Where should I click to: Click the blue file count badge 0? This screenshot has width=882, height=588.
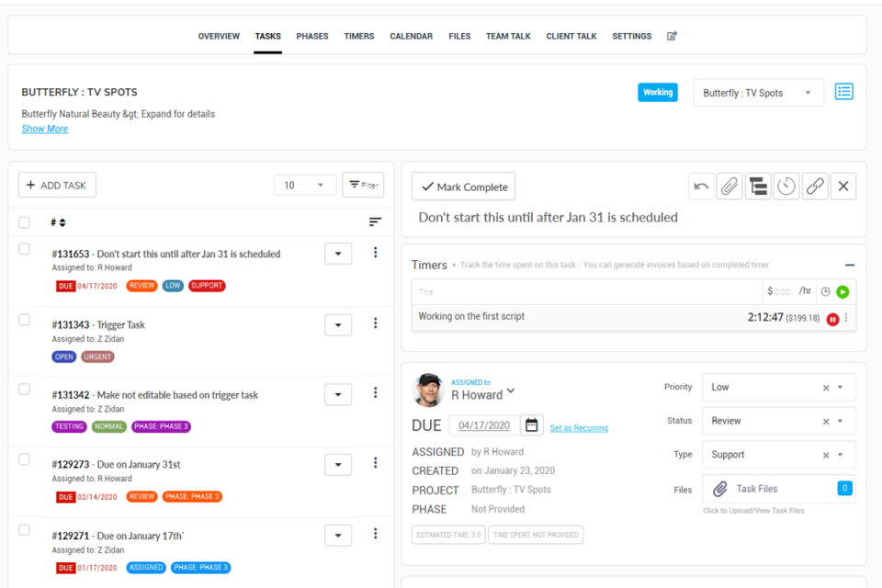[844, 489]
